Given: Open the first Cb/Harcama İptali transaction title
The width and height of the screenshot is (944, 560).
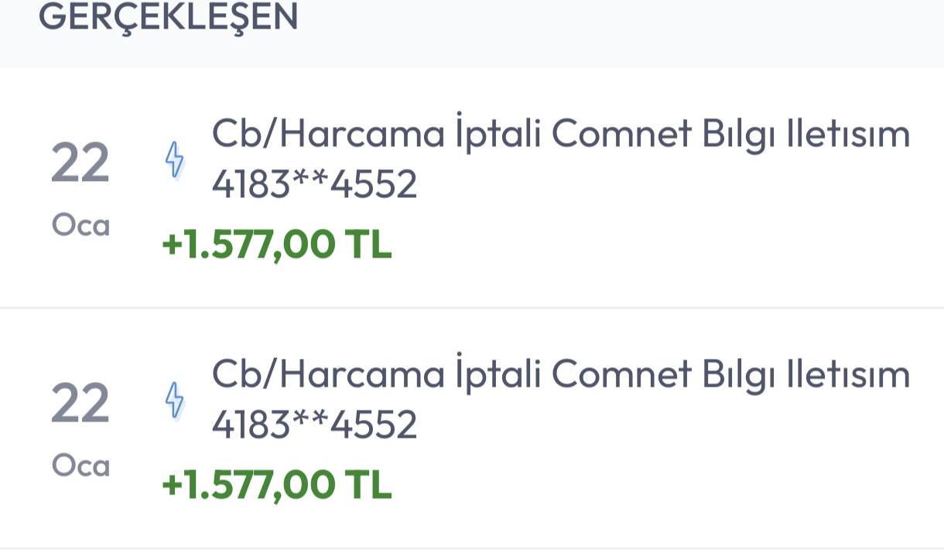Looking at the screenshot, I should point(560,135).
